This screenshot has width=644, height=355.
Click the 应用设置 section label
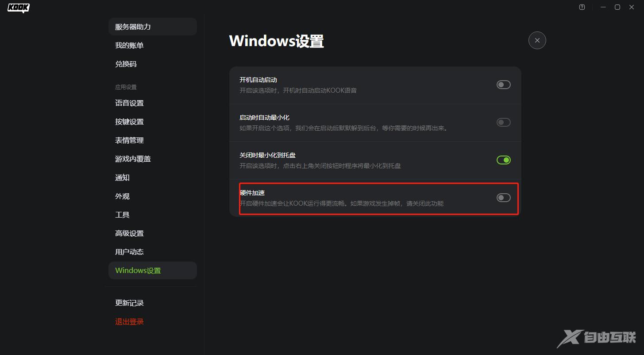[x=126, y=87]
